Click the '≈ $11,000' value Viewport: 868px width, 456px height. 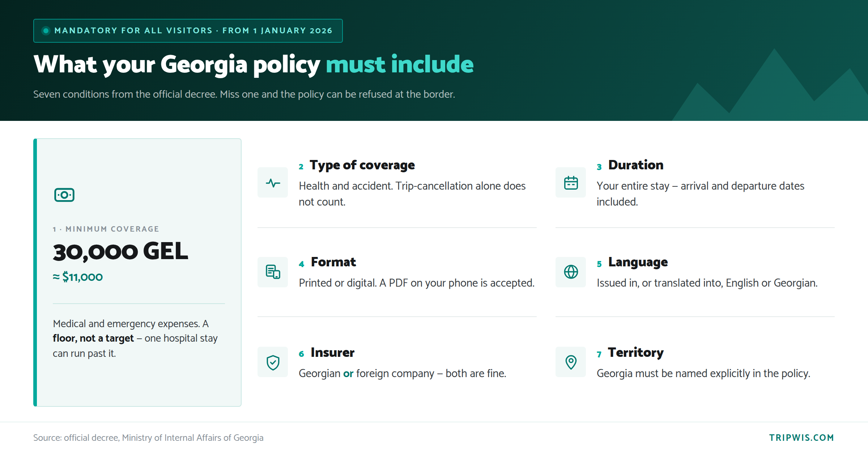[78, 277]
